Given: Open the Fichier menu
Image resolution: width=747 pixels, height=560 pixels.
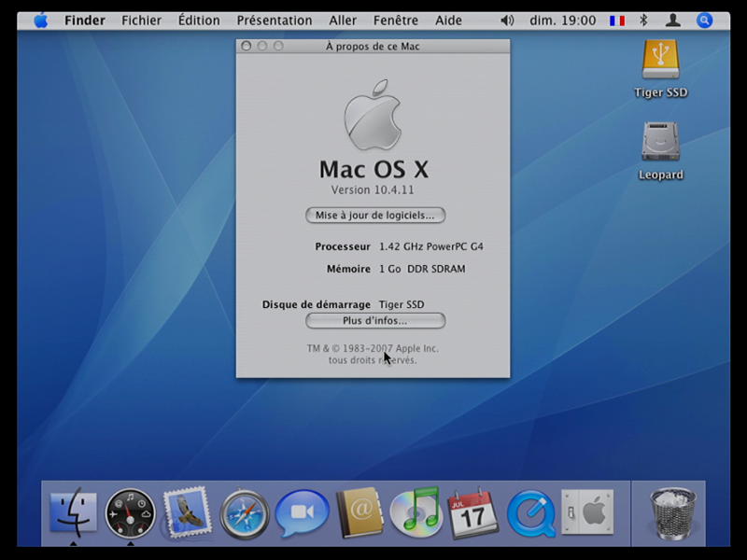Looking at the screenshot, I should click(142, 21).
